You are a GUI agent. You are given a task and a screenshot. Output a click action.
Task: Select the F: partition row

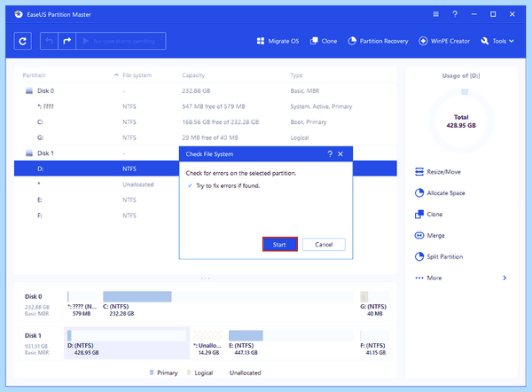point(97,216)
